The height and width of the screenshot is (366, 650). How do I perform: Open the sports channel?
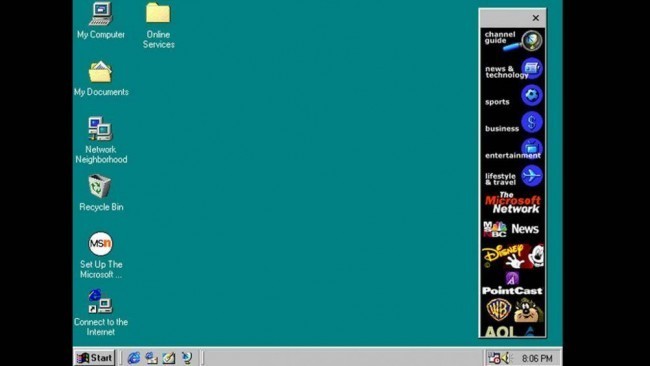tap(513, 96)
